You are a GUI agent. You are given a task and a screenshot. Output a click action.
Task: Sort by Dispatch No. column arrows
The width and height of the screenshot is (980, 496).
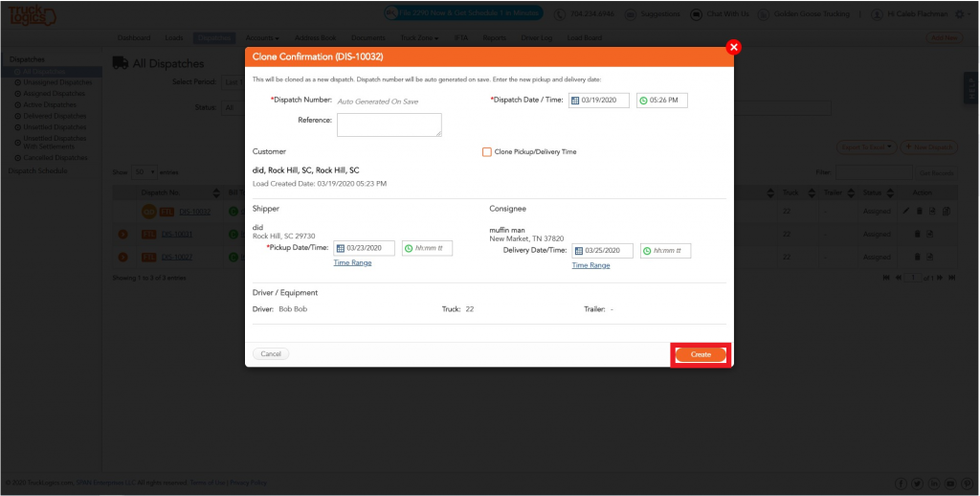[216, 193]
